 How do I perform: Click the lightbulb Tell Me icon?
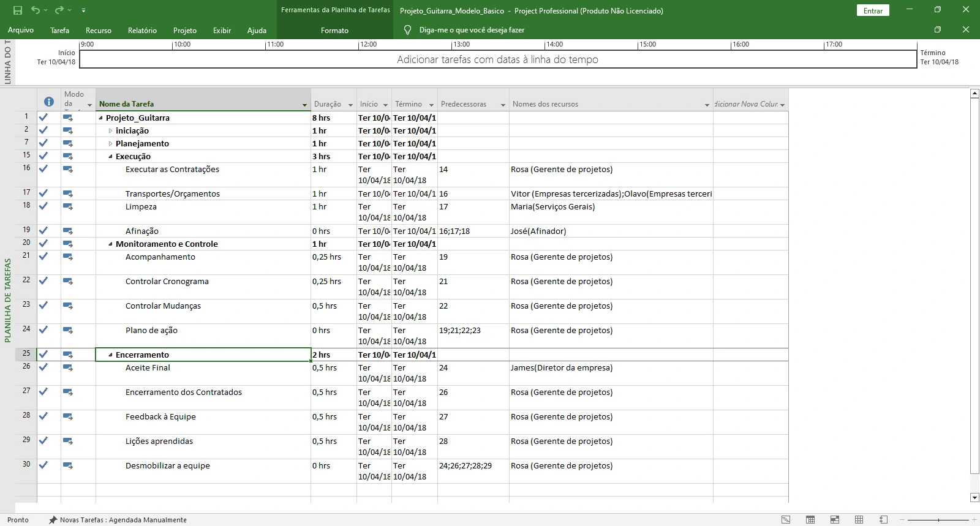point(407,30)
